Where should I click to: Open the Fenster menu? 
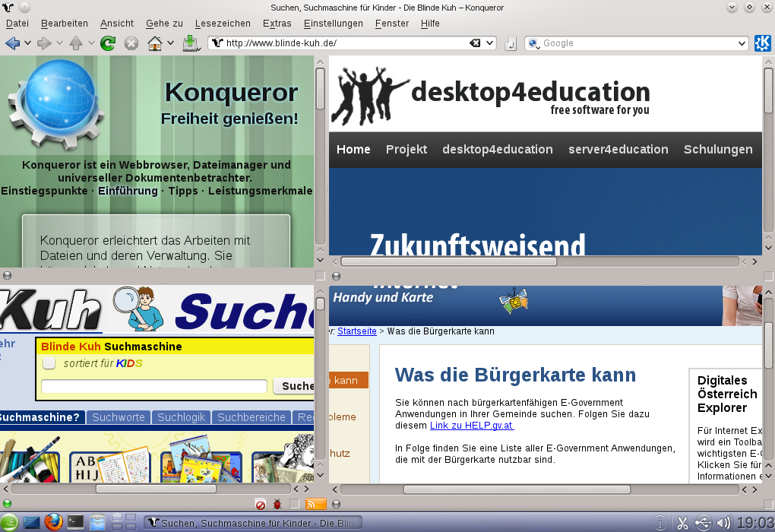(392, 24)
